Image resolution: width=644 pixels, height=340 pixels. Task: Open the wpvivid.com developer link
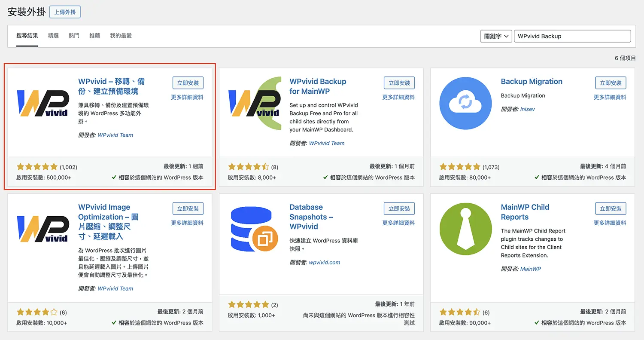click(x=325, y=262)
